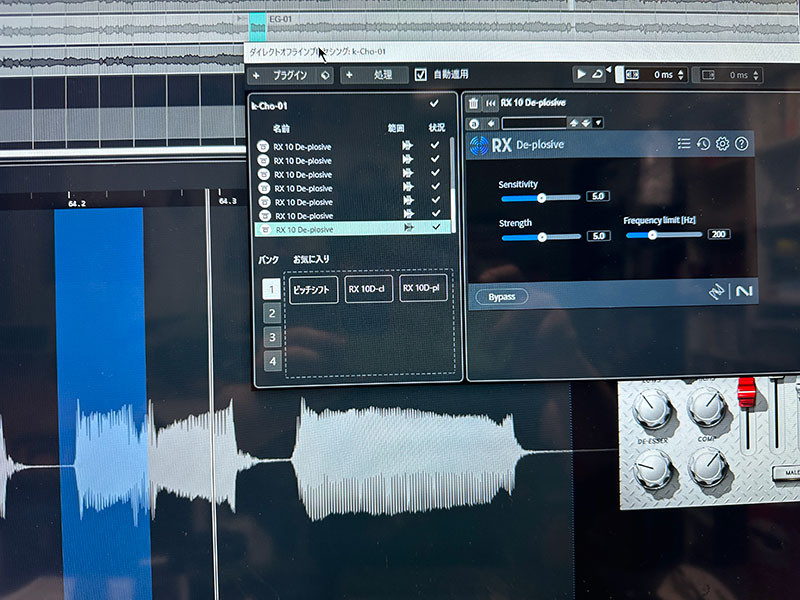Click the stepper arrows of the first 0 ms field
800x600 pixels.
pos(681,75)
